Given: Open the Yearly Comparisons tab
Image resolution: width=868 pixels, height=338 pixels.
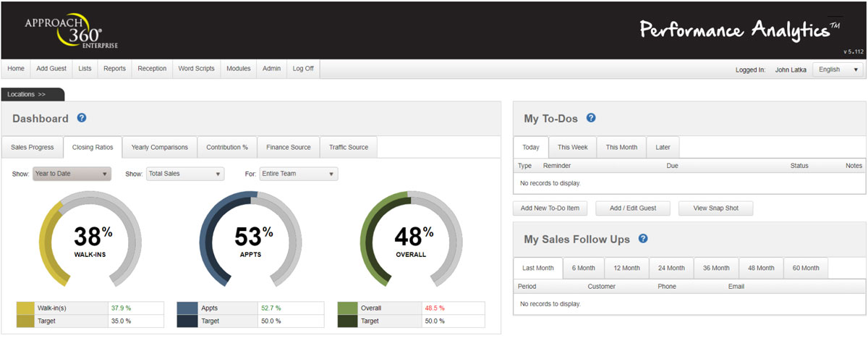Looking at the screenshot, I should pyautogui.click(x=159, y=148).
